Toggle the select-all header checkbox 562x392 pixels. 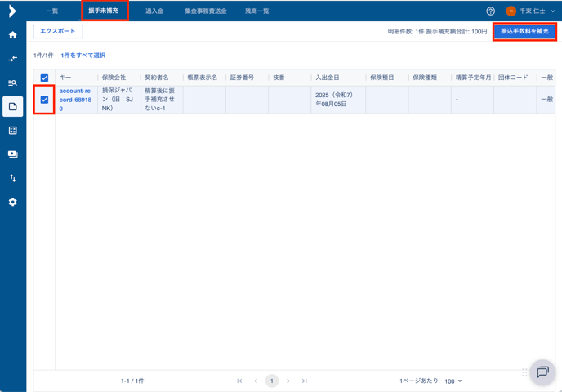point(44,78)
